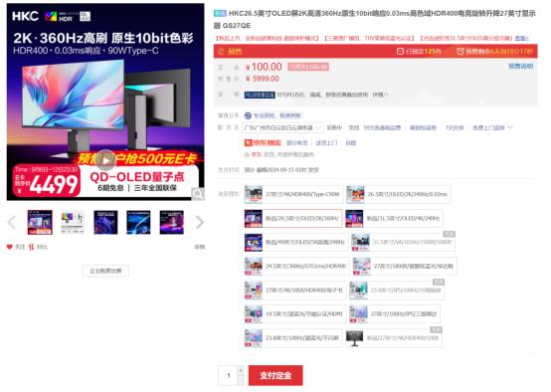Click the red heart follow icon

(10, 247)
